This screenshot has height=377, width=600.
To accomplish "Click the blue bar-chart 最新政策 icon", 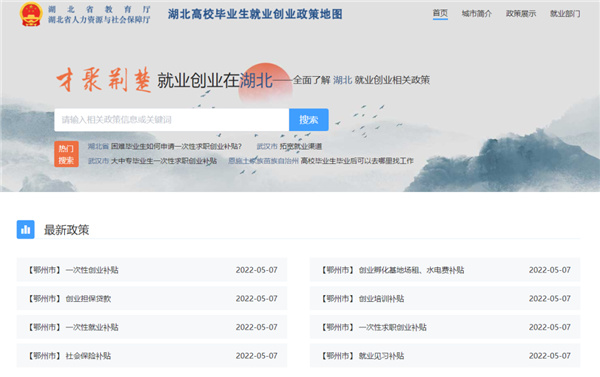I will [26, 229].
